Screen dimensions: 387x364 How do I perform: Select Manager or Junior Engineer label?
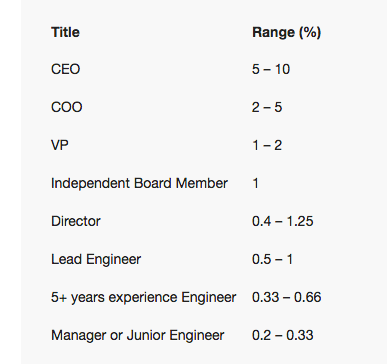pos(138,335)
